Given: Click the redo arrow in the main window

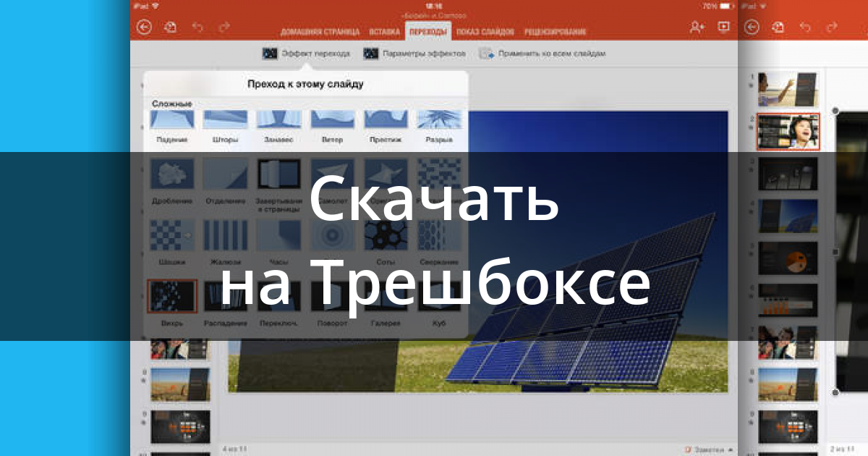Looking at the screenshot, I should (x=225, y=27).
